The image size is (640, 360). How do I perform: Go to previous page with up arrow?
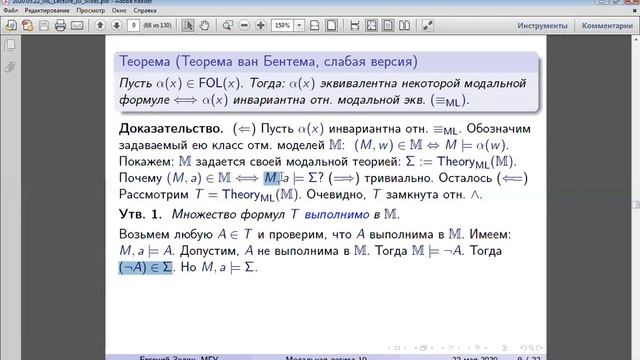(100, 26)
